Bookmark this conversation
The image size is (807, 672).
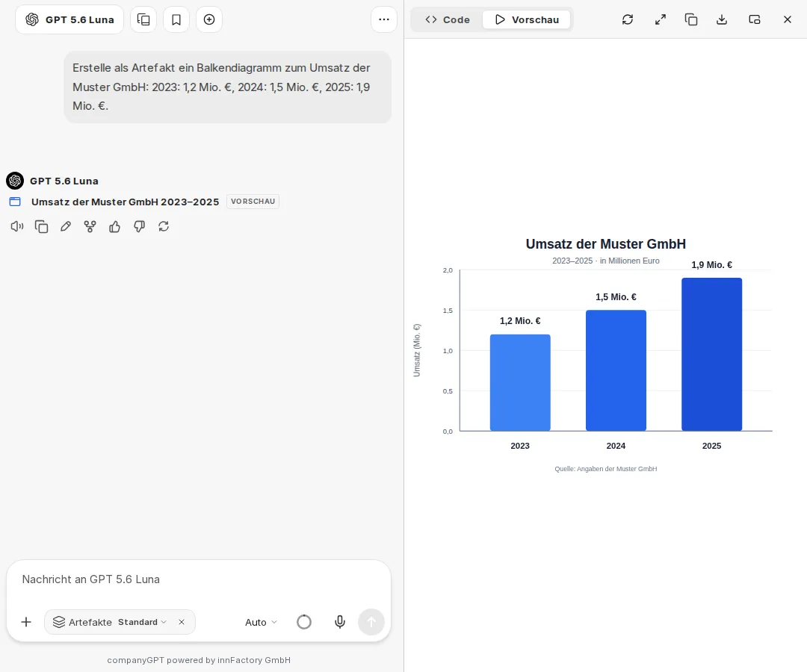point(176,19)
